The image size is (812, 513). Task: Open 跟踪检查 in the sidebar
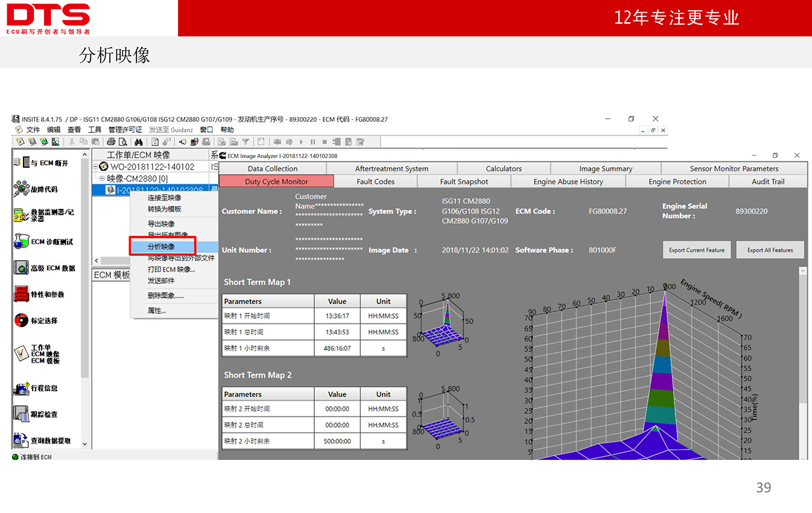click(36, 415)
